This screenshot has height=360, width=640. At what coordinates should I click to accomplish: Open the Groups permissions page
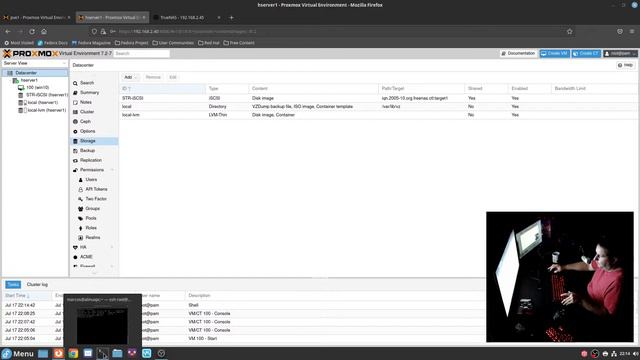93,209
